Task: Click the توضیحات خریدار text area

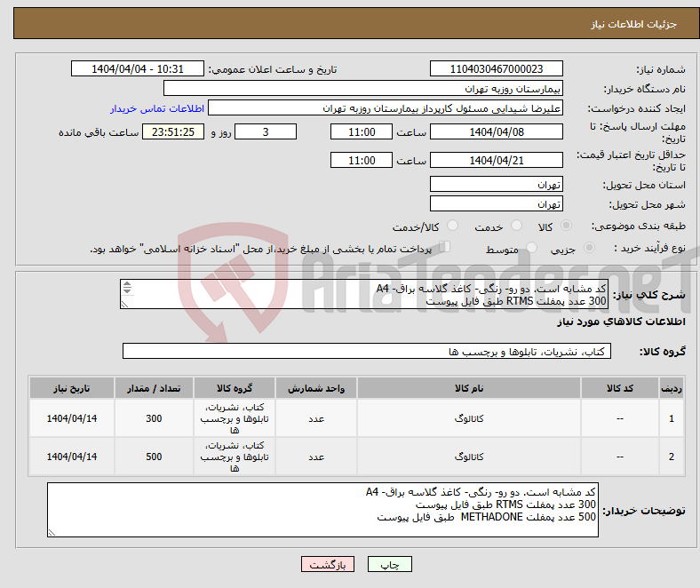Action: pos(322,510)
